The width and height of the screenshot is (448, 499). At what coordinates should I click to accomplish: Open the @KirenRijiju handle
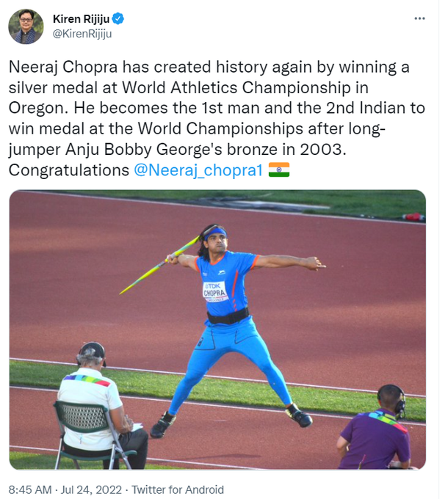82,33
